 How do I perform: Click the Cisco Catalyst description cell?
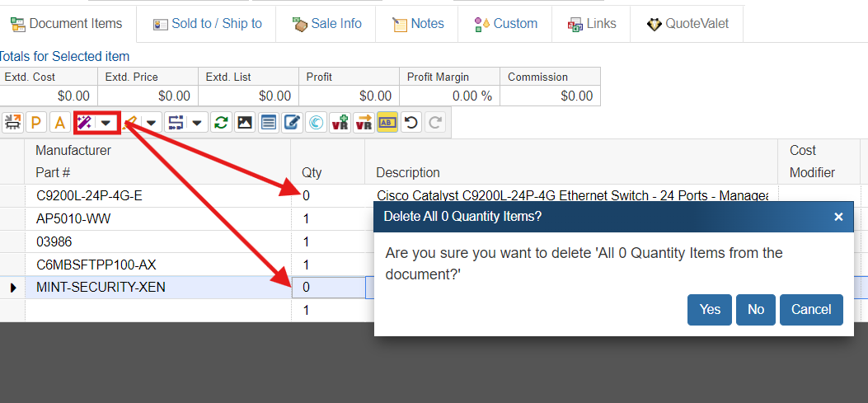pos(571,195)
